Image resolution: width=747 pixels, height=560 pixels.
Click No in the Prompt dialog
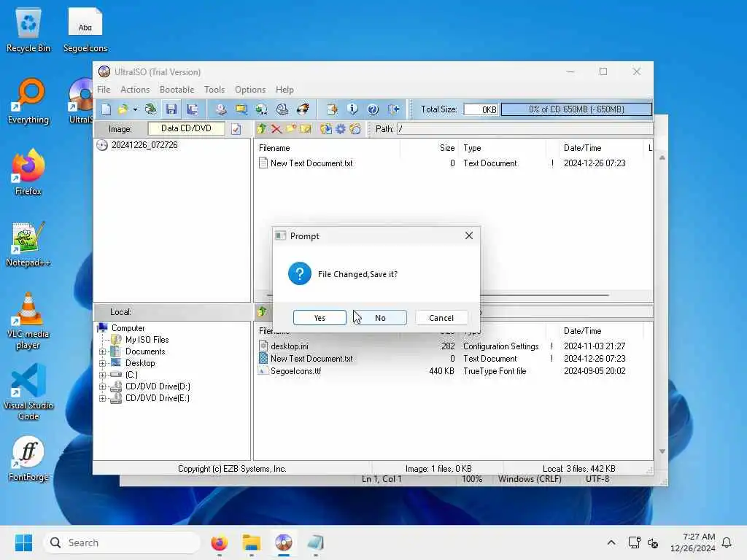(380, 318)
